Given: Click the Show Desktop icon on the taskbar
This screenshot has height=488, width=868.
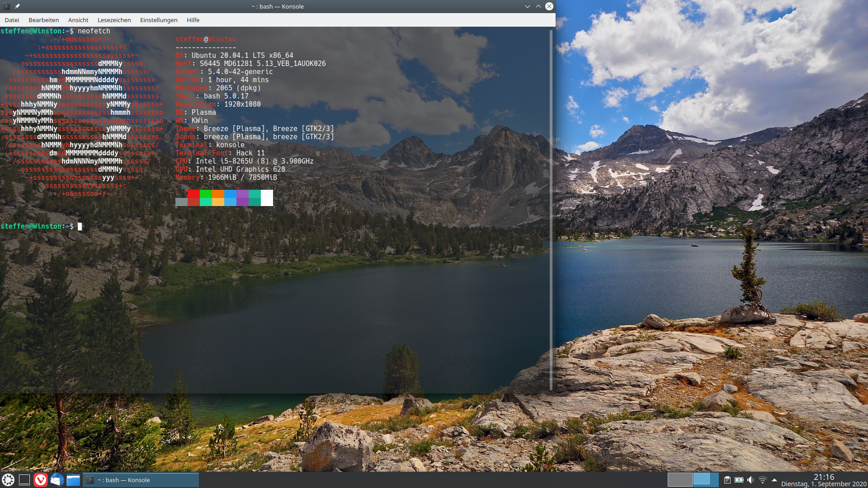Looking at the screenshot, I should [x=24, y=480].
